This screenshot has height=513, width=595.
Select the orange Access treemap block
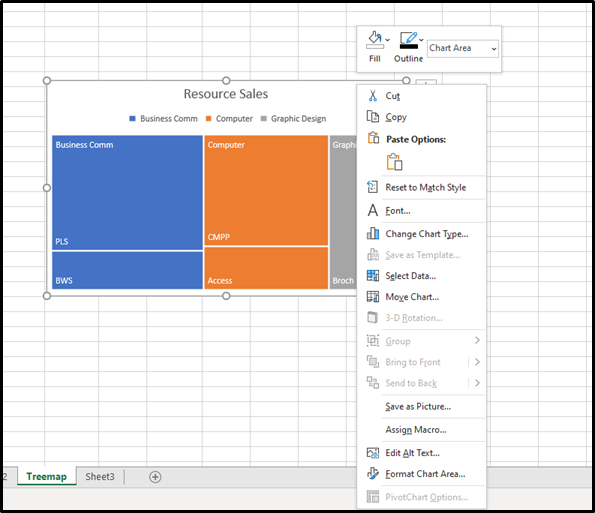pos(266,268)
